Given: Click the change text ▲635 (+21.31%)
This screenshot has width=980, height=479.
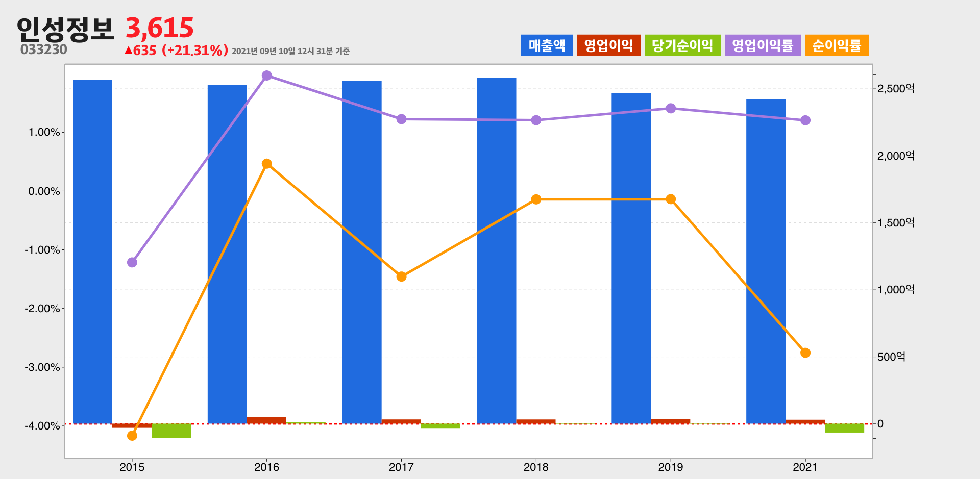Looking at the screenshot, I should click(176, 51).
